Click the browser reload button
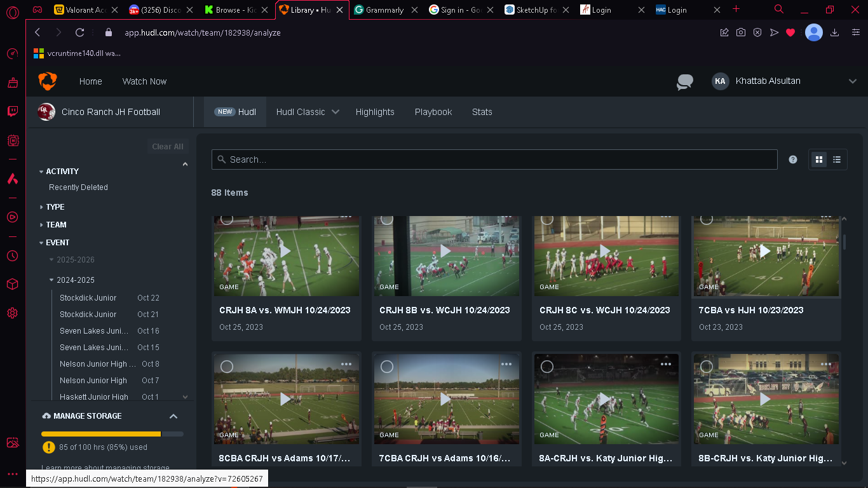This screenshot has height=488, width=868. coord(79,32)
